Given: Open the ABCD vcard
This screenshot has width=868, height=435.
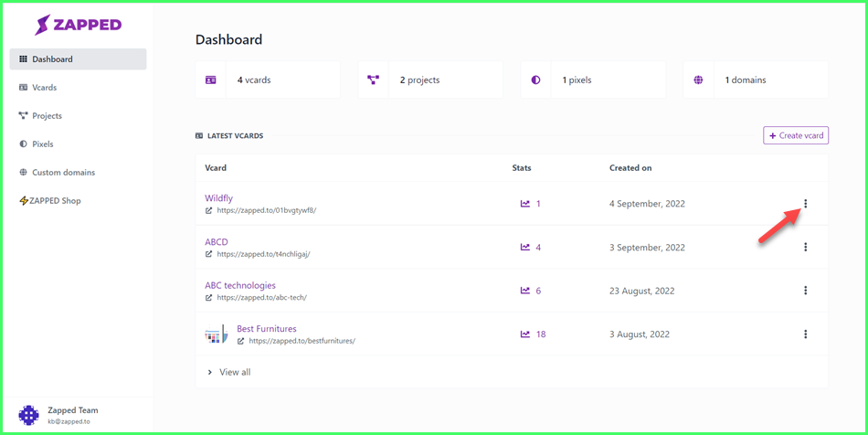Looking at the screenshot, I should point(217,242).
